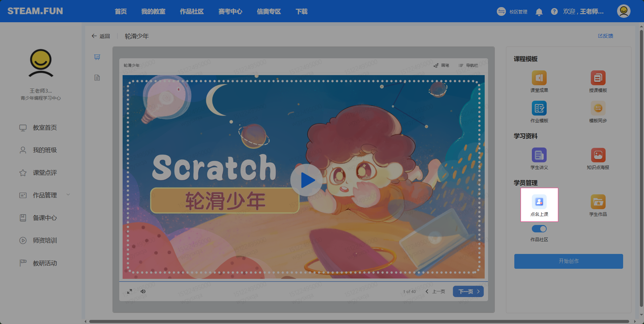Click the notification bell icon
The width and height of the screenshot is (644, 324).
539,12
